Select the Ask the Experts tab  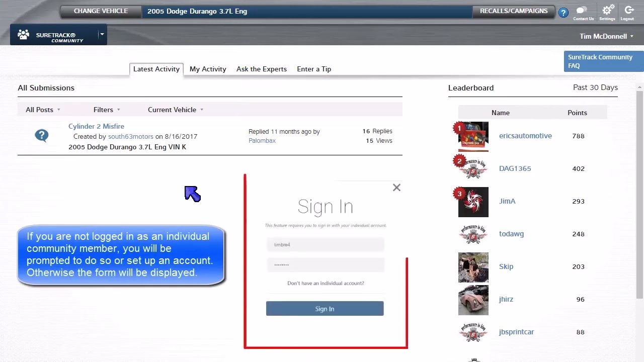point(262,69)
